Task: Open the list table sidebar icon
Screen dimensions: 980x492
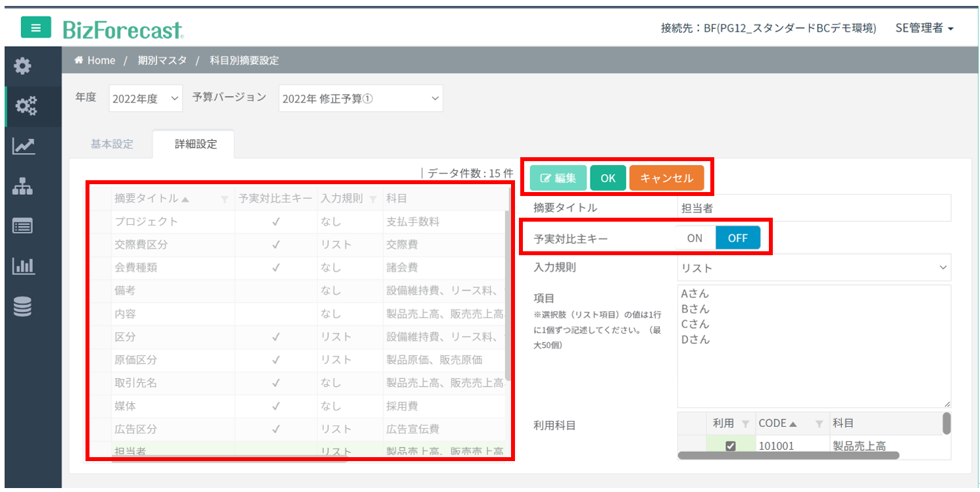Action: point(22,226)
